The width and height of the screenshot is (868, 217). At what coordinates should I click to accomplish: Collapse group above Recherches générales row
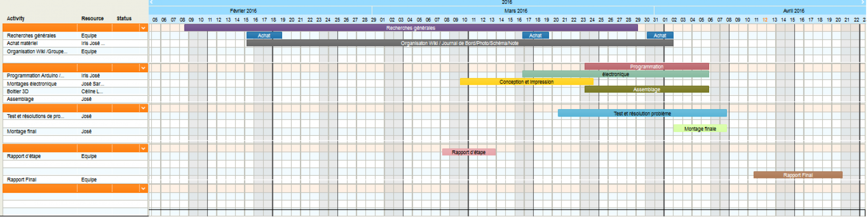point(143,28)
